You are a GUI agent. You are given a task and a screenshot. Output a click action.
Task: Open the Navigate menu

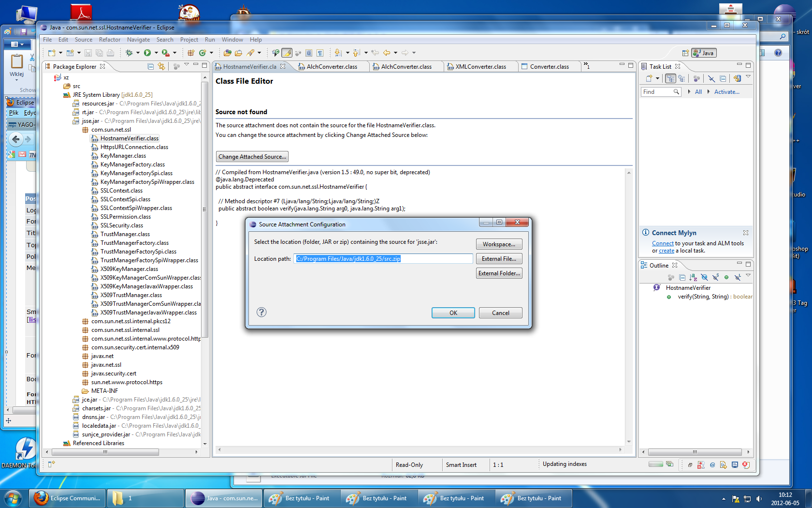138,40
